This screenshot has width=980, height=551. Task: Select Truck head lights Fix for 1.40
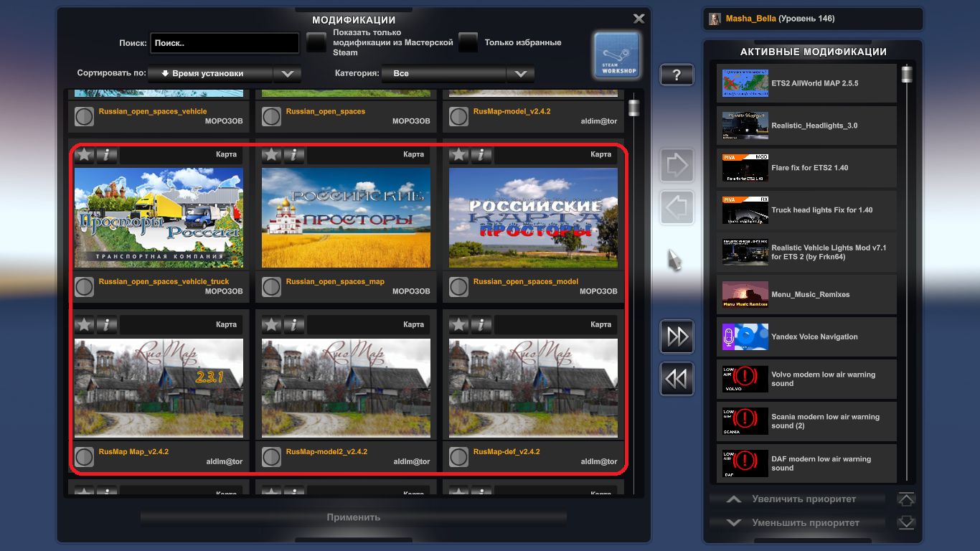tap(806, 210)
